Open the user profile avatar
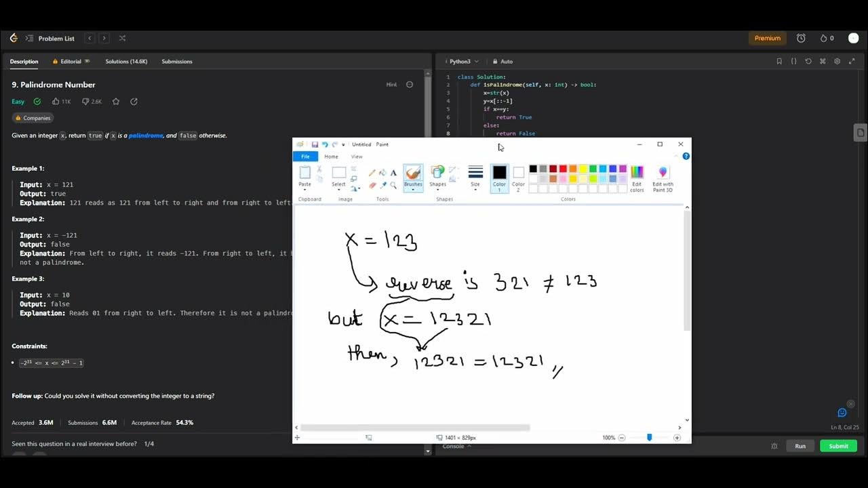This screenshot has width=868, height=488. (x=853, y=39)
